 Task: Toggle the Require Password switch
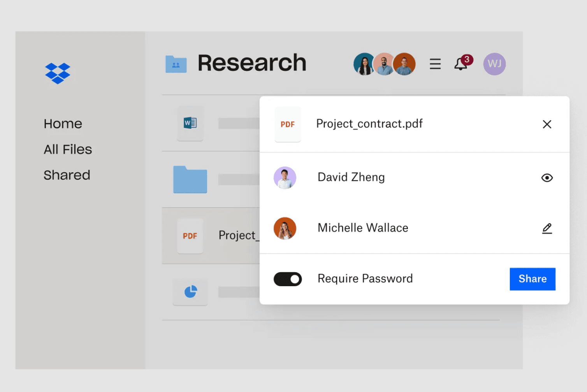pos(288,279)
